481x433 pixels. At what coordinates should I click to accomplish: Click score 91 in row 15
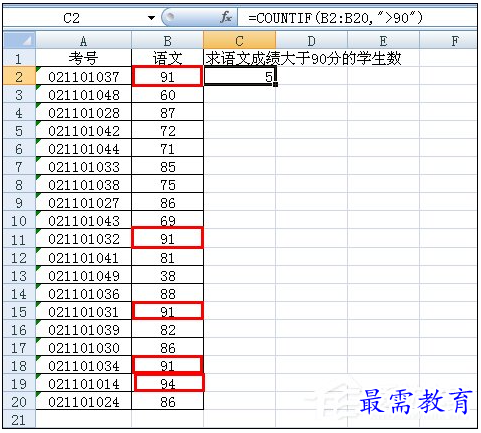pyautogui.click(x=167, y=311)
